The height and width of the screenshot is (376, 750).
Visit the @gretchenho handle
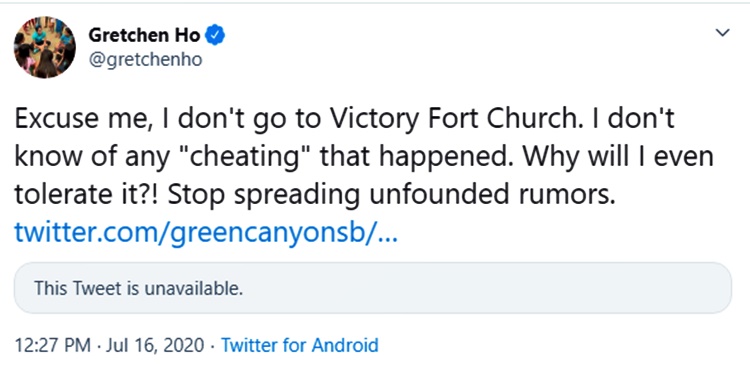click(x=145, y=61)
